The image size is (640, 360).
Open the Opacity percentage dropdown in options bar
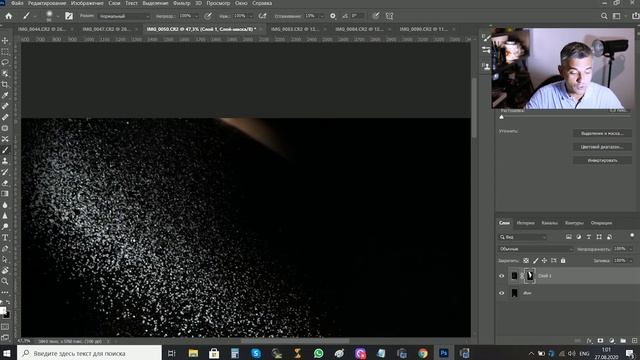pos(196,16)
